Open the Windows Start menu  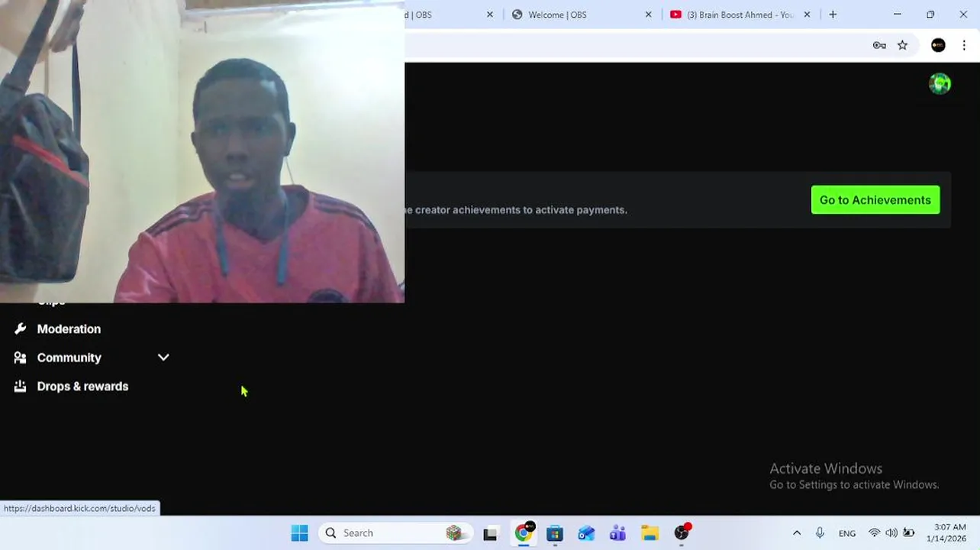pyautogui.click(x=299, y=533)
